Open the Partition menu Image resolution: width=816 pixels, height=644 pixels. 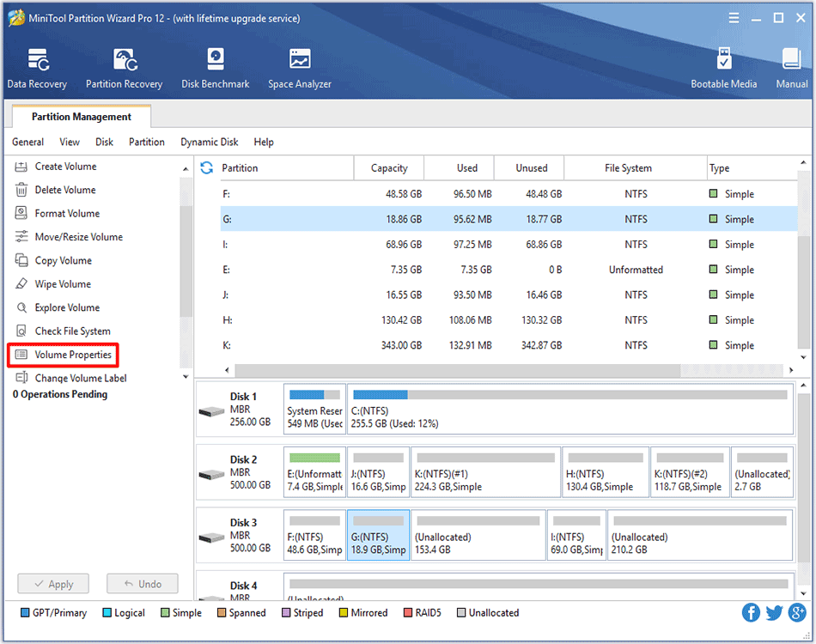147,142
